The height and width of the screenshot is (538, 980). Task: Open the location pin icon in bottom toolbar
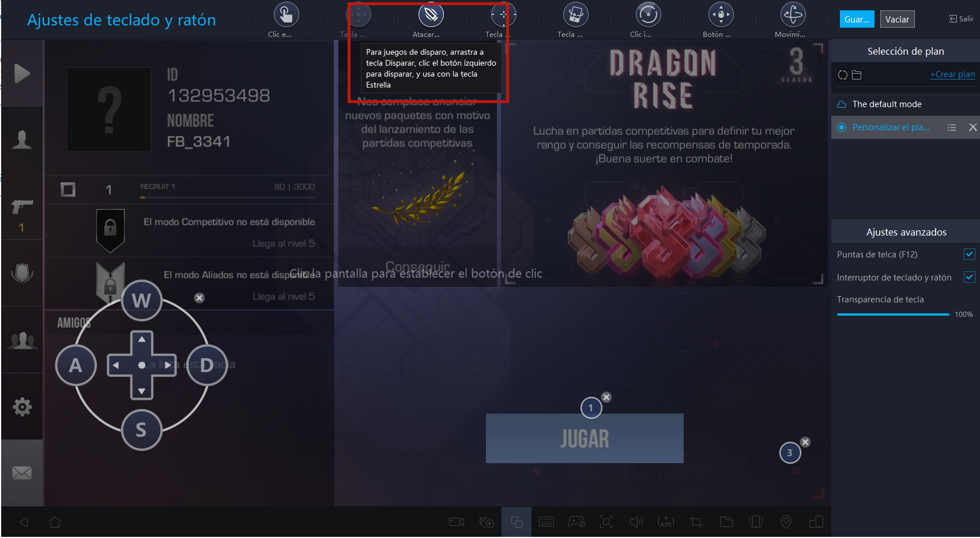click(786, 522)
